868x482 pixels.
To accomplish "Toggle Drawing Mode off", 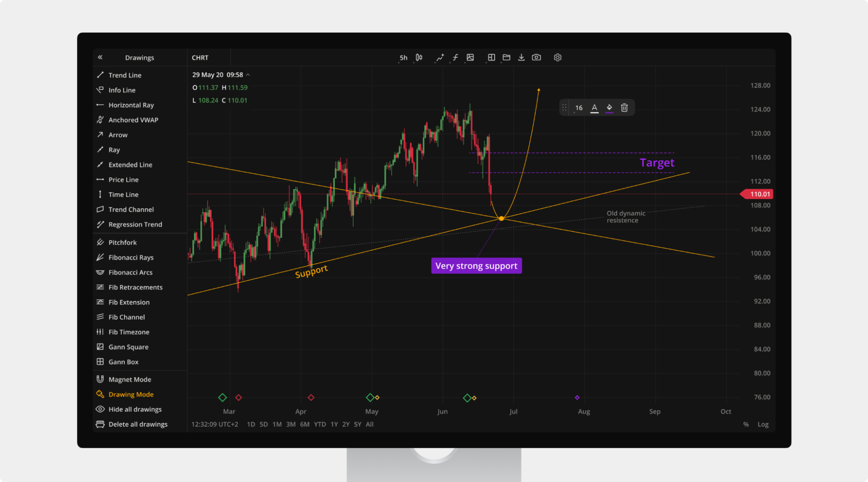I will tap(131, 394).
